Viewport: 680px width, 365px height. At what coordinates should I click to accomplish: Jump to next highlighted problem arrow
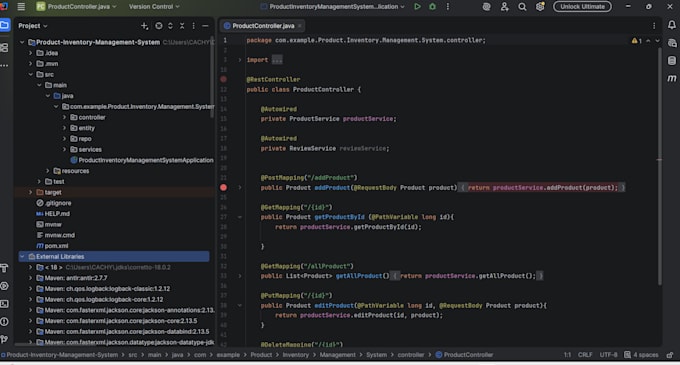pos(657,41)
